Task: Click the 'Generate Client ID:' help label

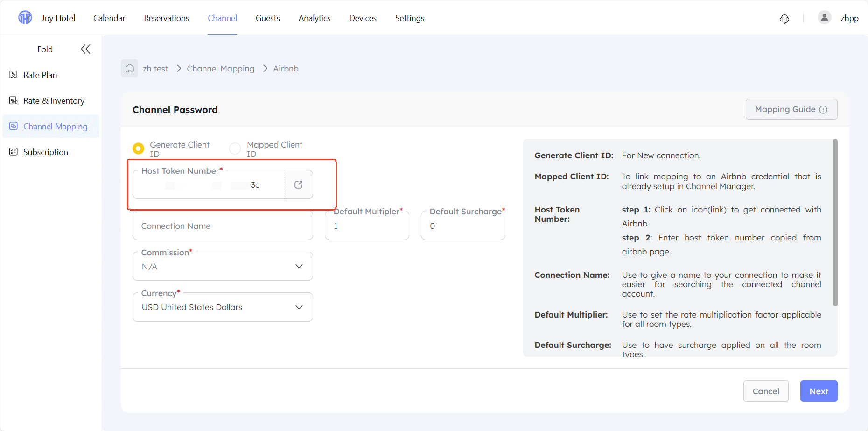Action: point(574,155)
